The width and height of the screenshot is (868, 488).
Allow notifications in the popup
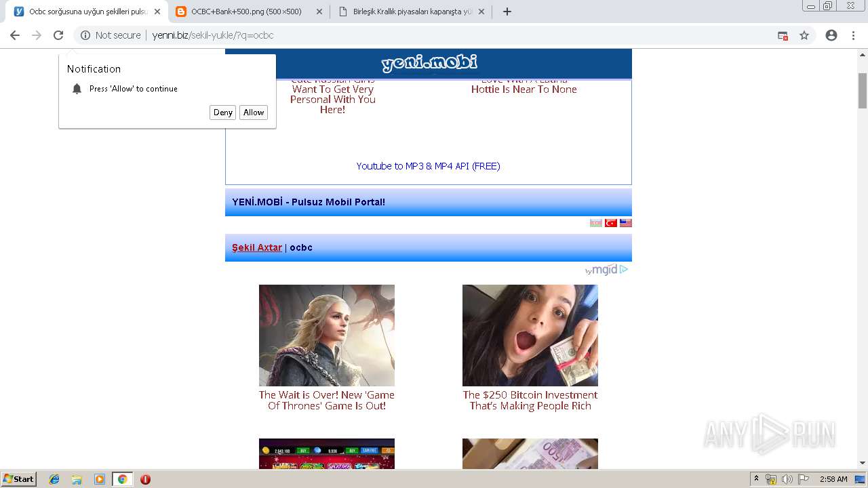(254, 113)
